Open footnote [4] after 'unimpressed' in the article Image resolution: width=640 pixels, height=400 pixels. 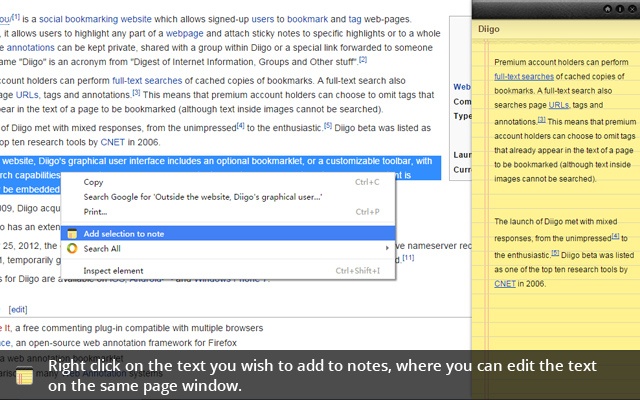click(x=240, y=126)
